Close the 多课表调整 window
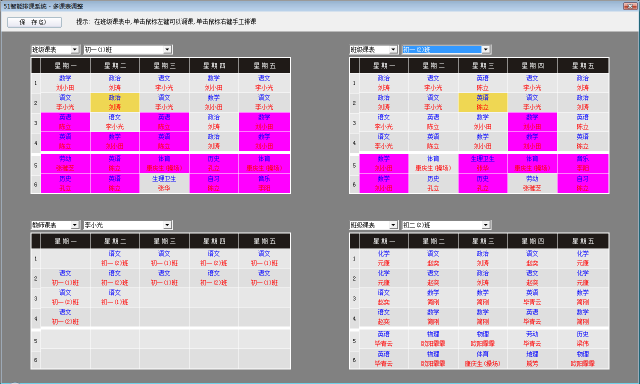Viewport: 640px width, 384px height. click(x=630, y=6)
